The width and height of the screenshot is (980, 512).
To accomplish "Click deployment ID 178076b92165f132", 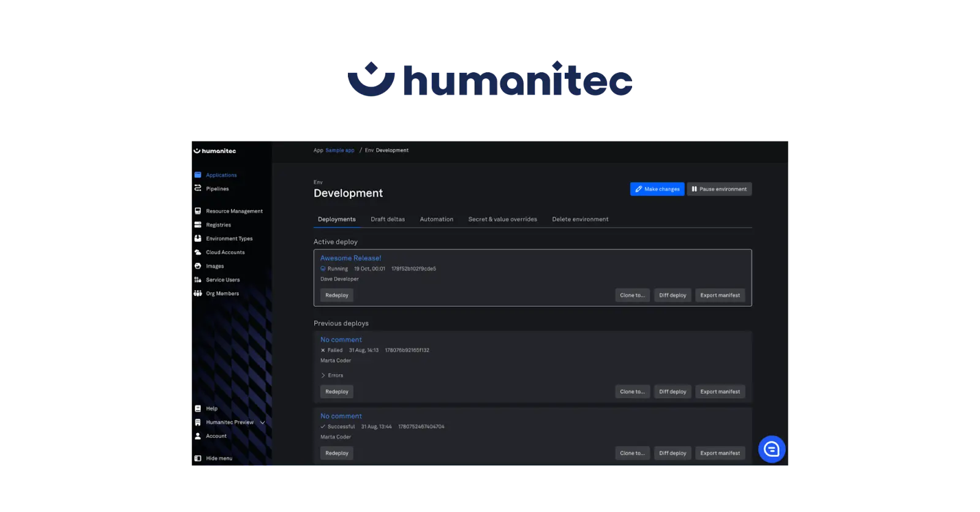I will 407,350.
